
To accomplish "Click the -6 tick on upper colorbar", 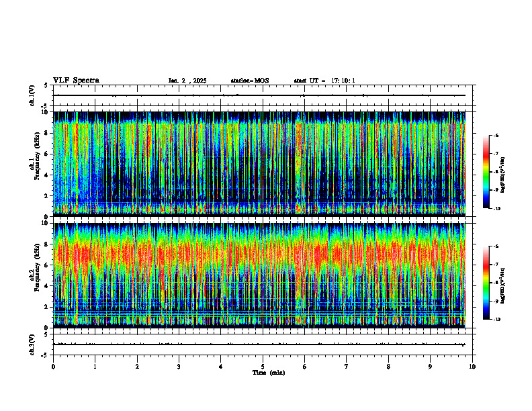I will (496, 136).
